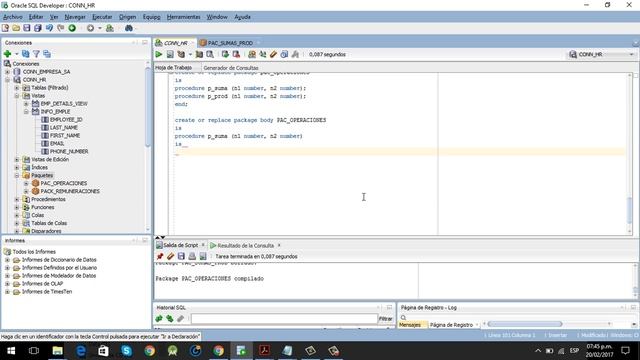The height and width of the screenshot is (360, 640).
Task: Open the Archivo menu
Action: pyautogui.click(x=13, y=17)
